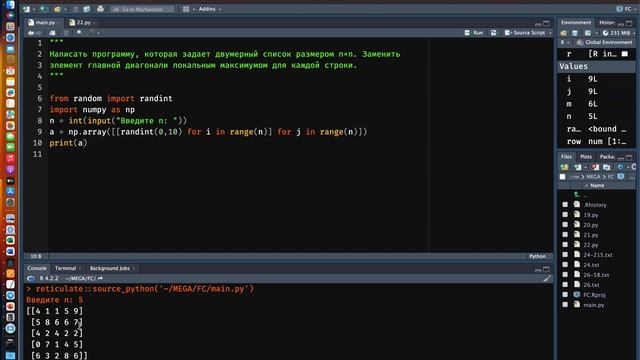This screenshot has width=640, height=360.
Task: Open FC.Rproj from Files list
Action: coord(594,295)
